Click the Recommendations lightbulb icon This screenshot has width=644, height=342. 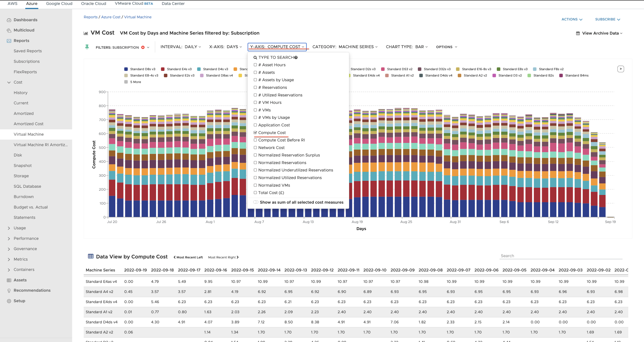(x=9, y=290)
